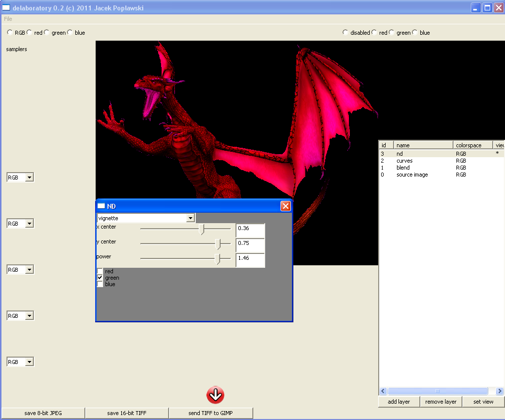
Task: Enable the red checkbox in ND dialog
Action: (100, 271)
